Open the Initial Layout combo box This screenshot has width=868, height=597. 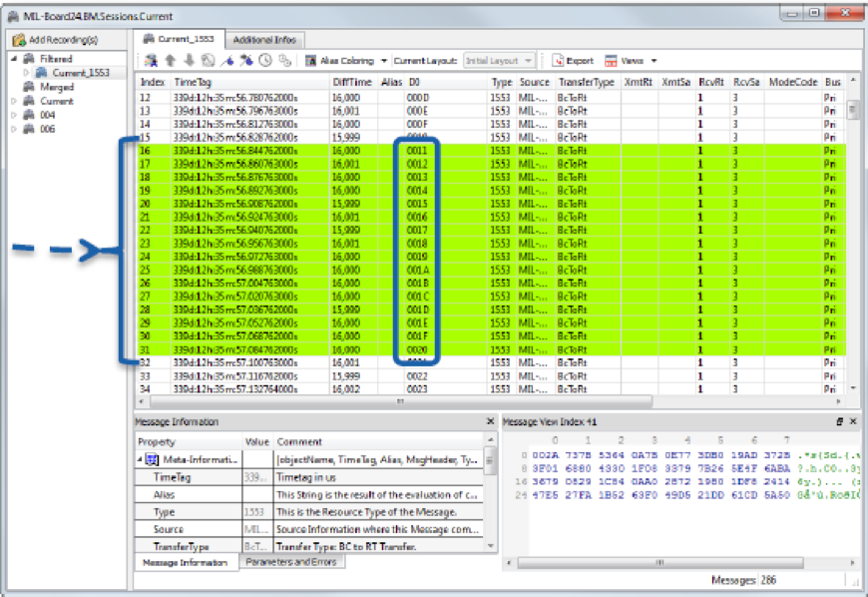(499, 60)
